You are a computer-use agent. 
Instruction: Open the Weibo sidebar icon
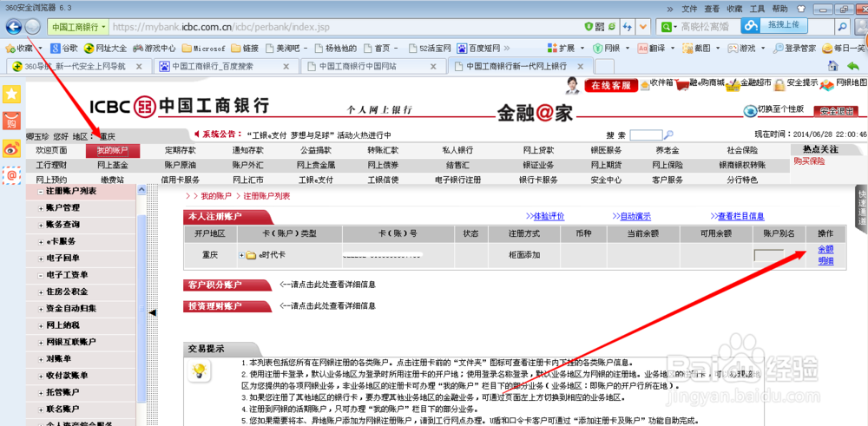click(11, 147)
